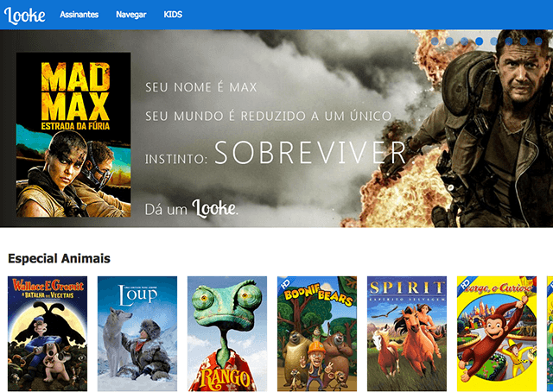Click the 'SEU NOME É MAX' banner text
This screenshot has height=392, width=553.
[x=201, y=87]
